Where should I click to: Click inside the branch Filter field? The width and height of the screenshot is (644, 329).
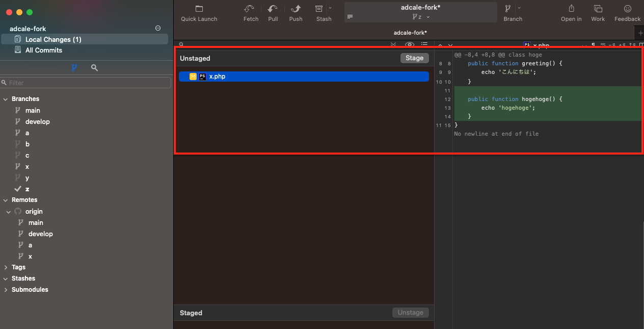click(x=86, y=82)
